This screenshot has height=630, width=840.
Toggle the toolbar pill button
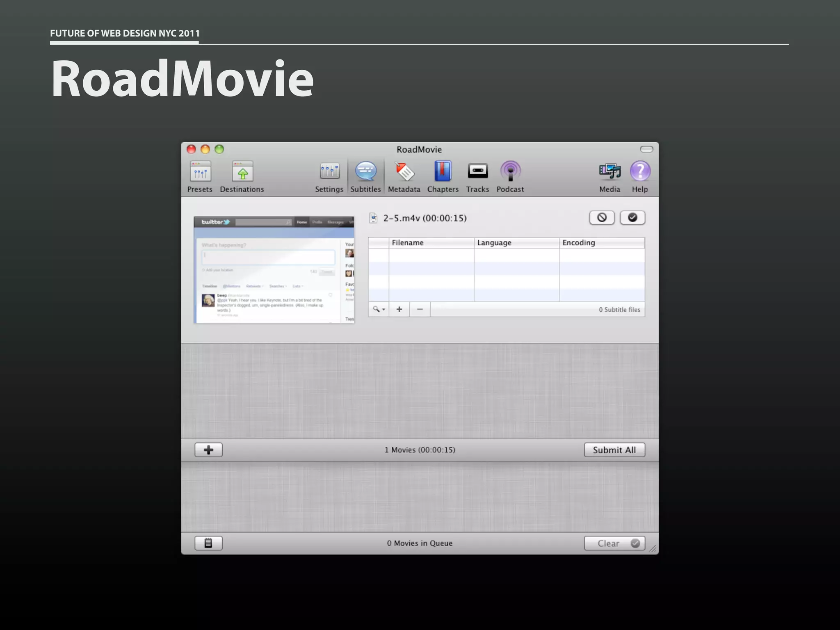pos(646,149)
